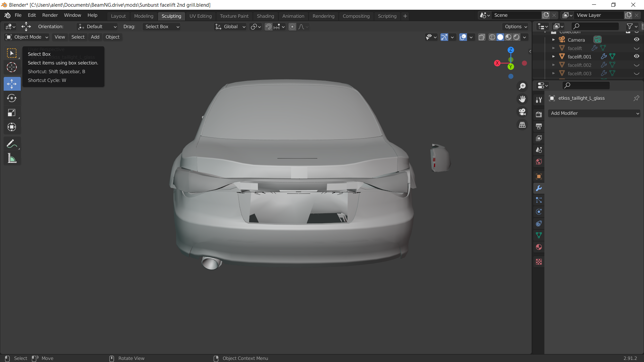
Task: Pick the Transform tool
Action: point(12,127)
